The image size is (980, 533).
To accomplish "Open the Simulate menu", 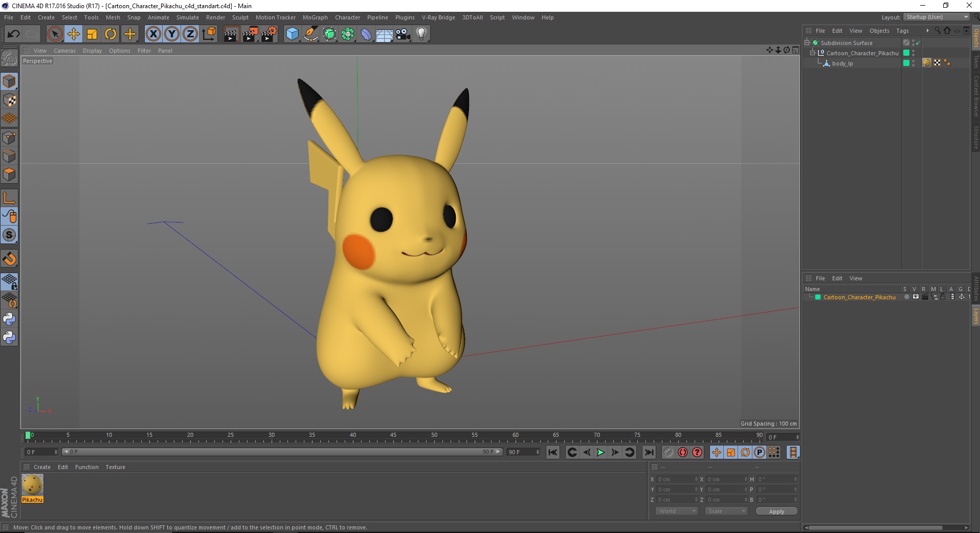I will pyautogui.click(x=188, y=17).
